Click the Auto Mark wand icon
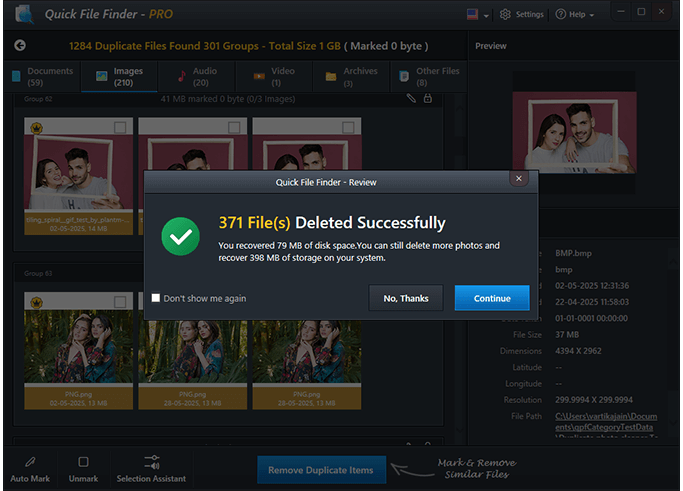This screenshot has width=683, height=491. [30, 462]
